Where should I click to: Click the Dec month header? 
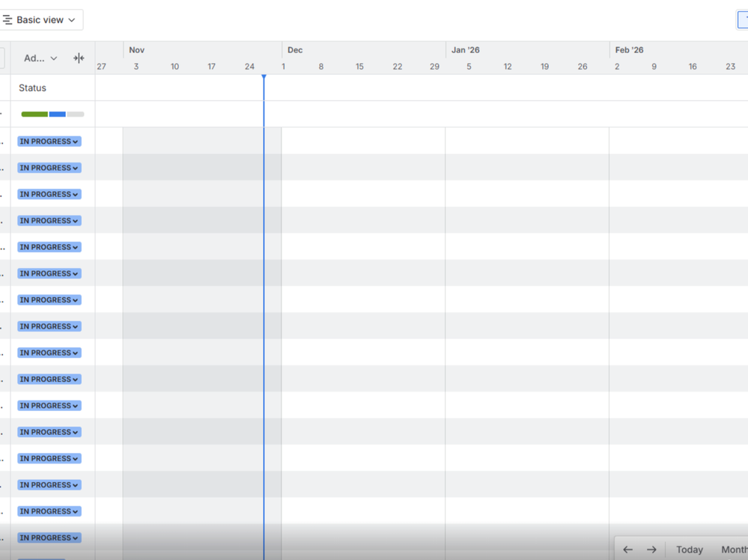[x=295, y=50]
